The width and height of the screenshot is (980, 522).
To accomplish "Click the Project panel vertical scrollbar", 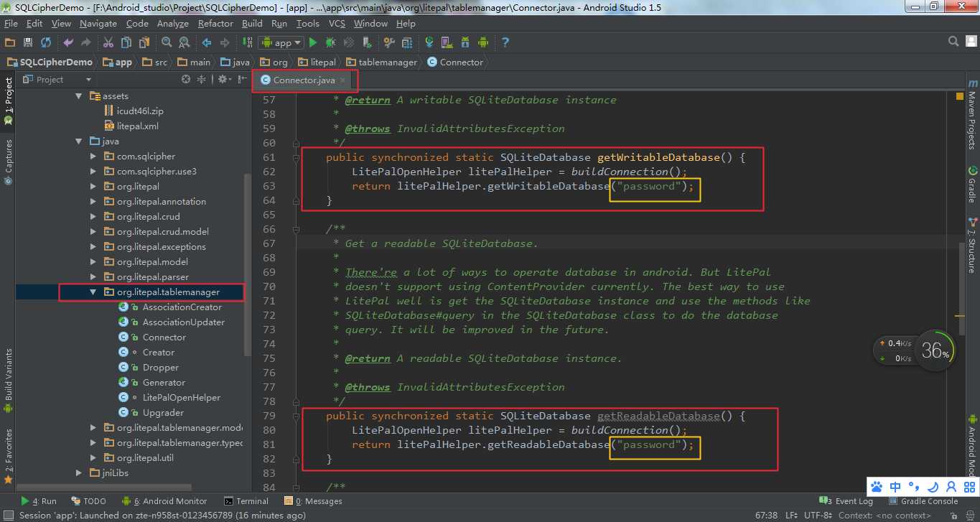I will 248,266.
